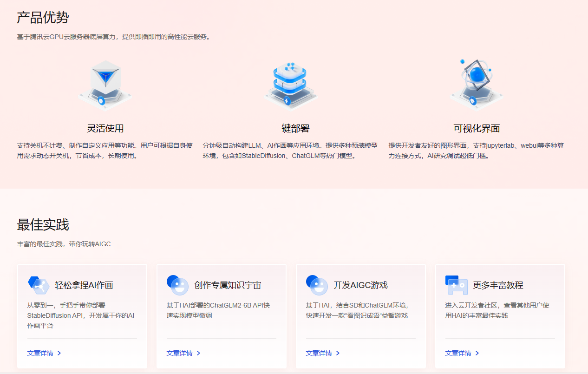
Task: Select the 创作专属知识宇宙 practice card
Action: coord(222,316)
